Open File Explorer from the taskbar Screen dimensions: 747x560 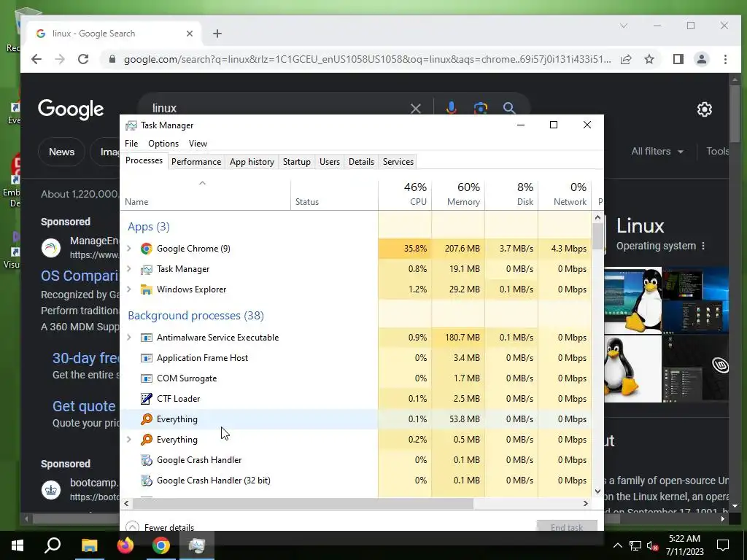89,545
